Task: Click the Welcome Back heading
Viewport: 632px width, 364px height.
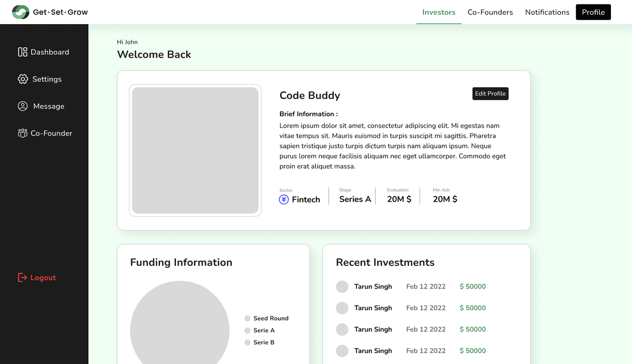Action: 154,54
